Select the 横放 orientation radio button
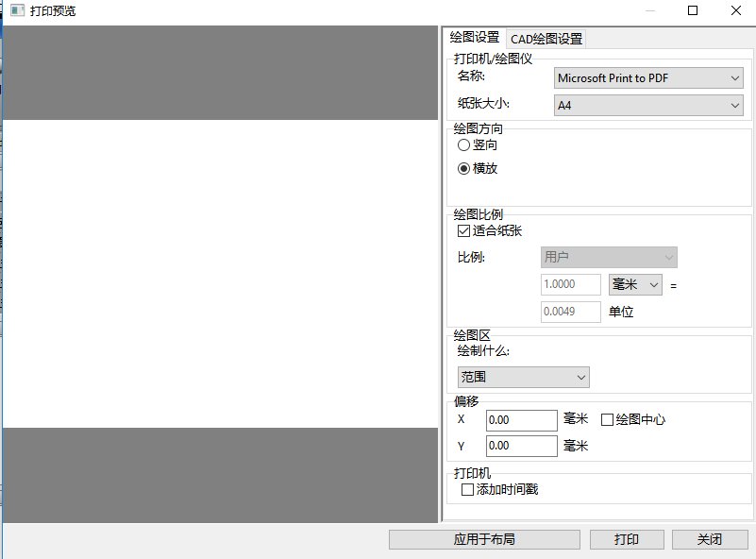The width and height of the screenshot is (756, 559). pyautogui.click(x=463, y=168)
